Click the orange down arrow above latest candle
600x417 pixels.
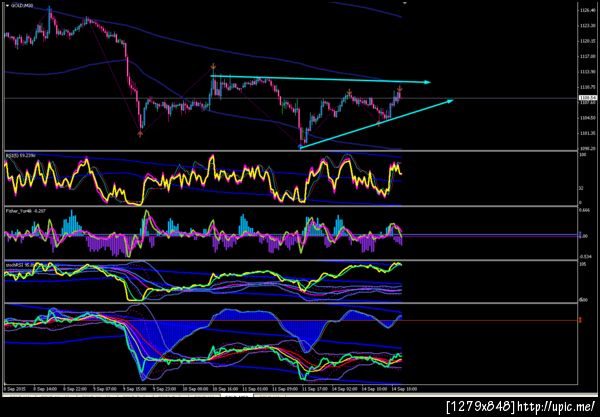[x=399, y=89]
